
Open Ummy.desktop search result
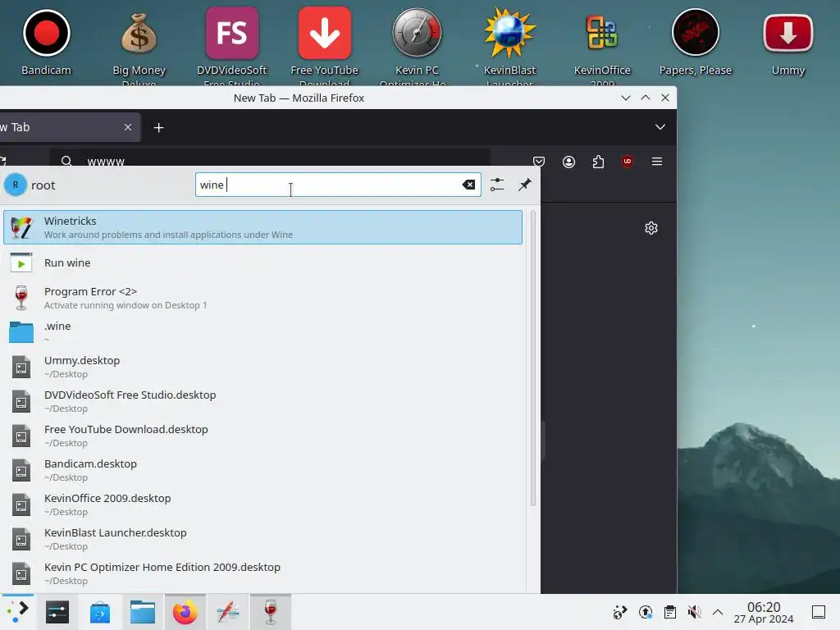(x=262, y=367)
